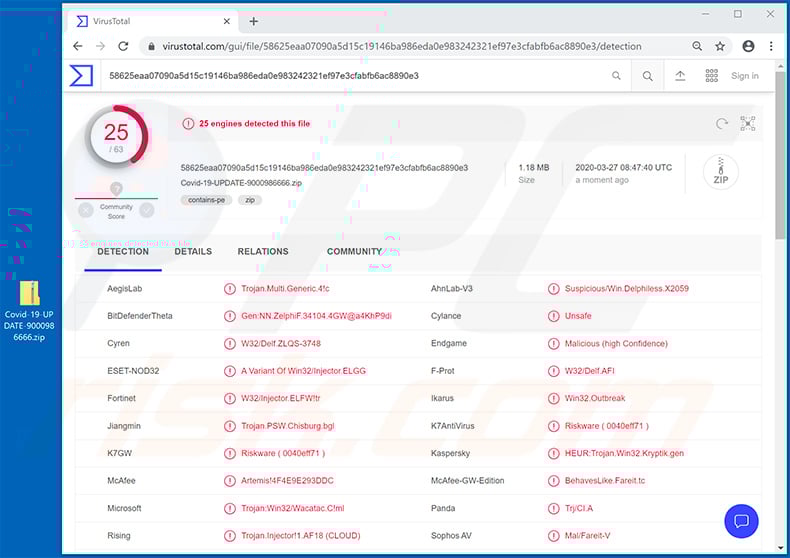The height and width of the screenshot is (558, 790).
Task: Open Chrome three-dot menu
Action: click(771, 46)
